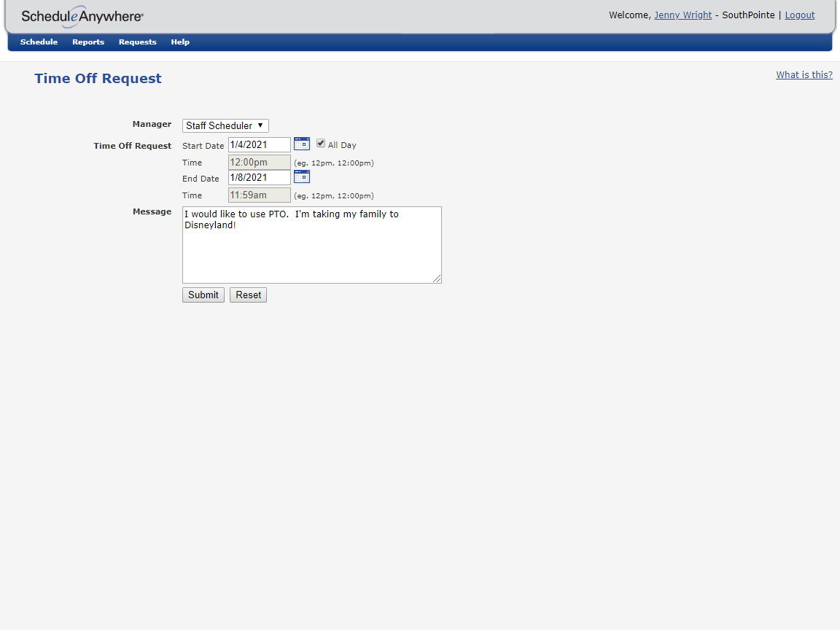Click the Message box resize handle
This screenshot has width=840, height=630.
437,279
